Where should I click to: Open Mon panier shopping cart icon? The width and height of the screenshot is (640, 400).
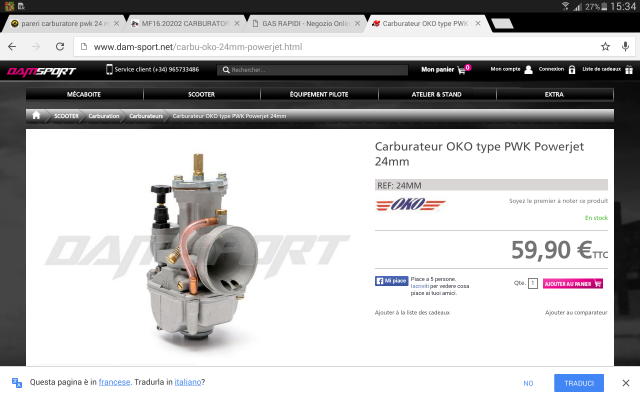(462, 70)
